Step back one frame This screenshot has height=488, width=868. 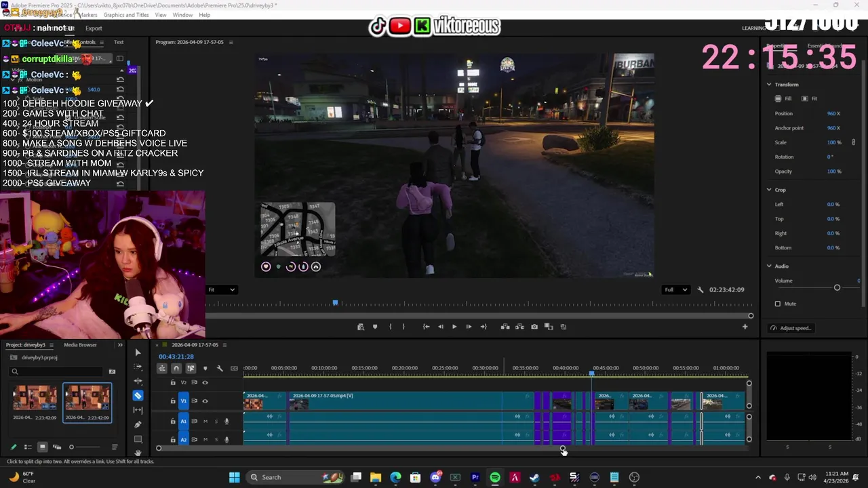coord(440,327)
